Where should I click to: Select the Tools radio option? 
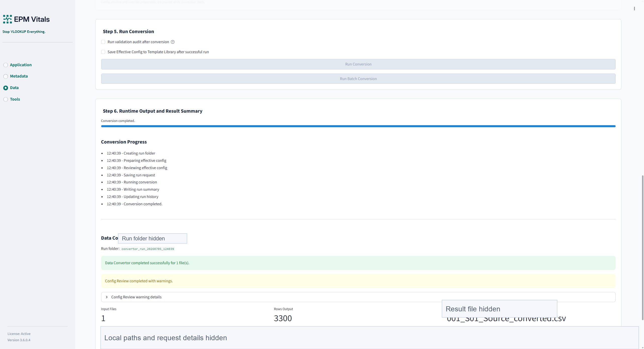point(6,99)
